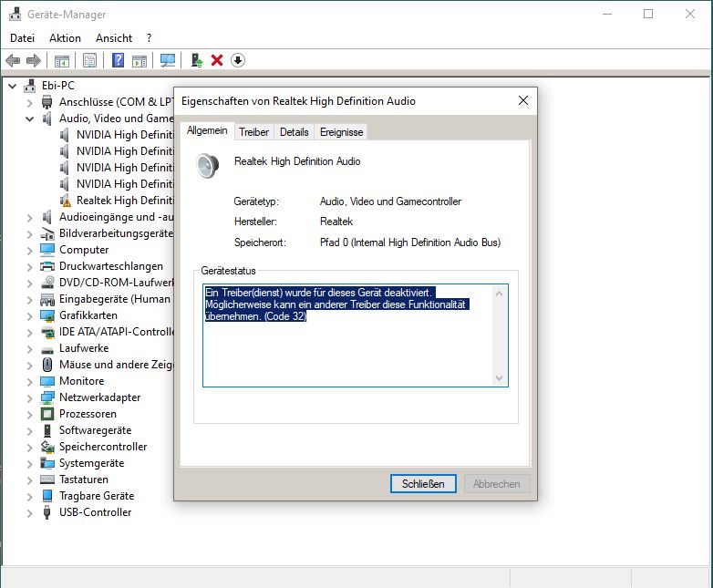
Task: Switch to the Ereignisse tab
Action: [x=342, y=132]
